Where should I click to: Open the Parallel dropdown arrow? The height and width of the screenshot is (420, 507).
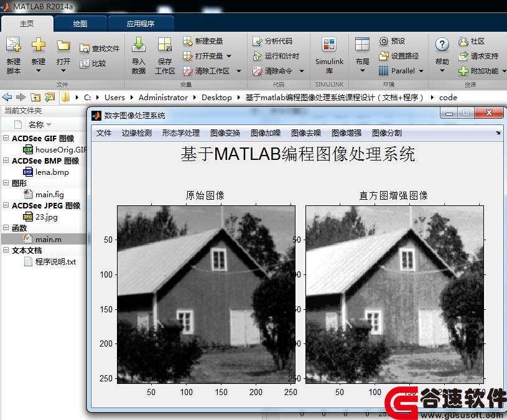click(421, 71)
